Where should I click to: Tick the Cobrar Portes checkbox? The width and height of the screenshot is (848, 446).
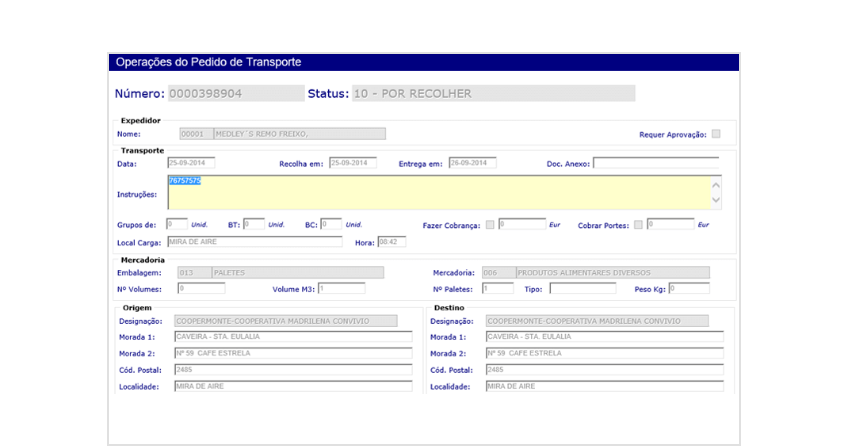click(638, 224)
